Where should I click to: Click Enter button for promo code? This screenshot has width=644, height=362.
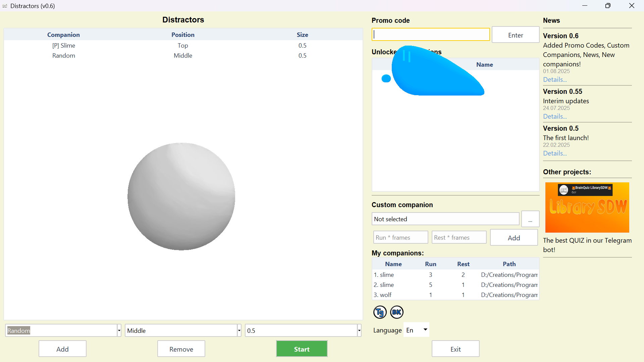(x=515, y=35)
